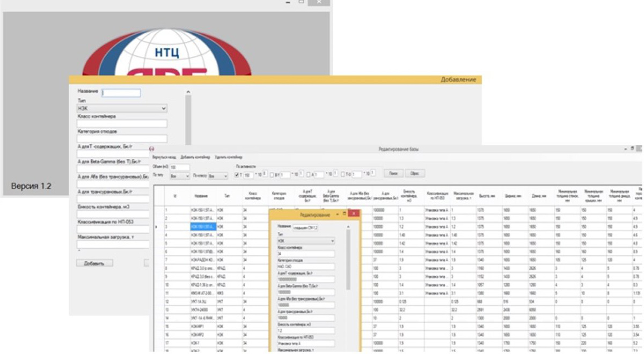Viewport: 644px width, 354px height.
Task: Click Добавить button in Добавление window
Action: pos(94,263)
